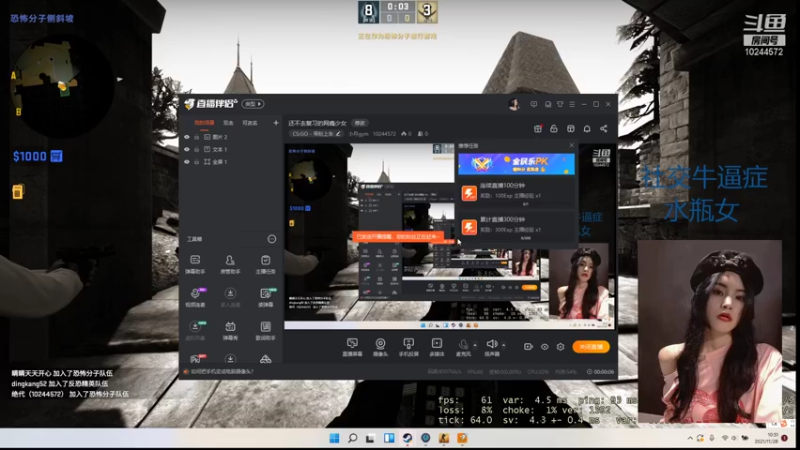
Task: Collapse the 工具箱 toolbox with circle button
Action: click(272, 239)
